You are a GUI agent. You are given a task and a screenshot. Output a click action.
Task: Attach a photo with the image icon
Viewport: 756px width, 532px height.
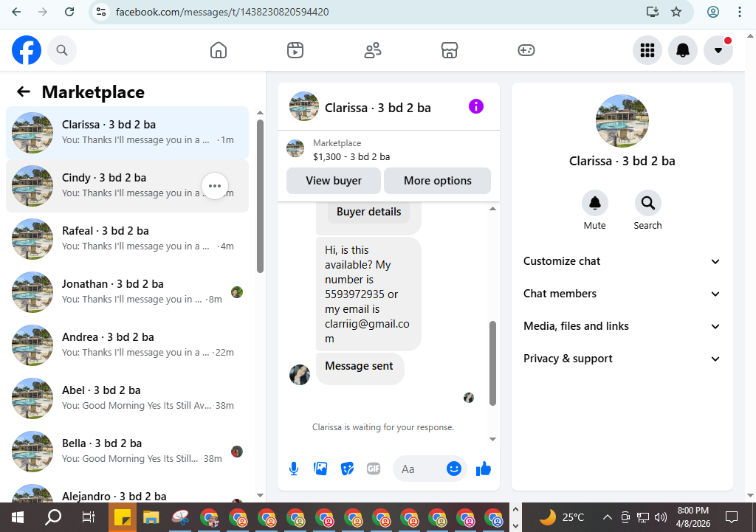point(320,469)
